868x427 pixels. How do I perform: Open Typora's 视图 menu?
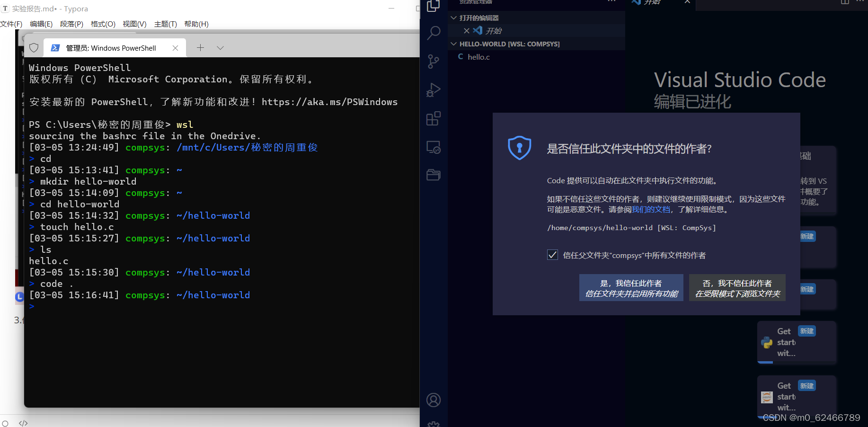(x=134, y=24)
